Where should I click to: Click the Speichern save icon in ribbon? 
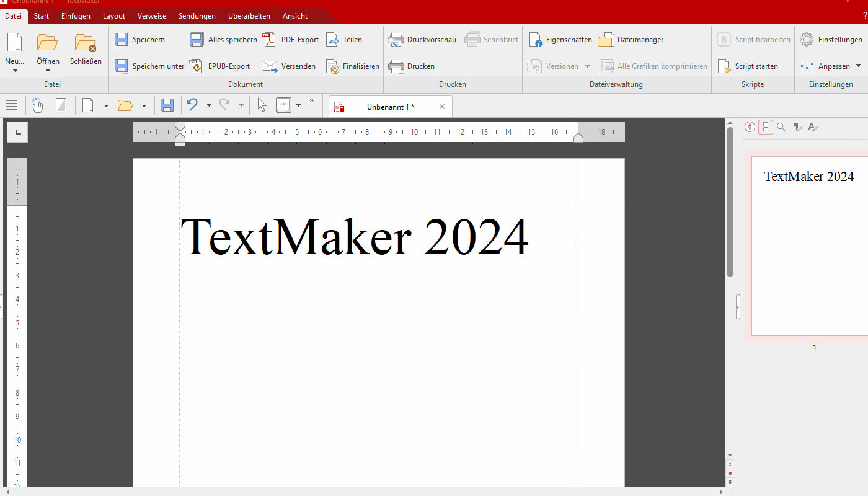(122, 40)
